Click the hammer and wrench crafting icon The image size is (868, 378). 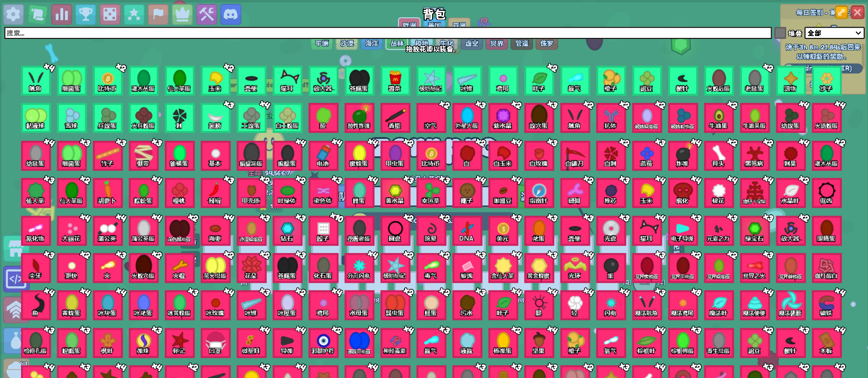(x=206, y=15)
